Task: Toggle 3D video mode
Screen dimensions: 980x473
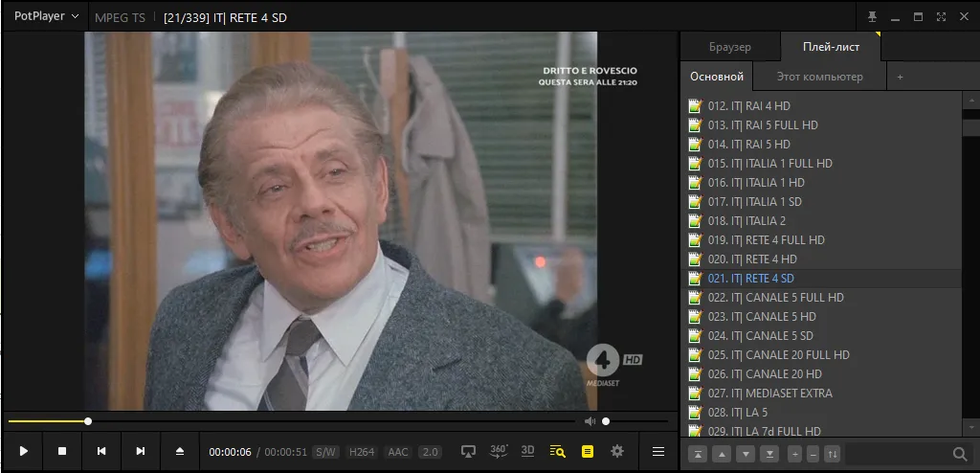Action: coord(527,450)
